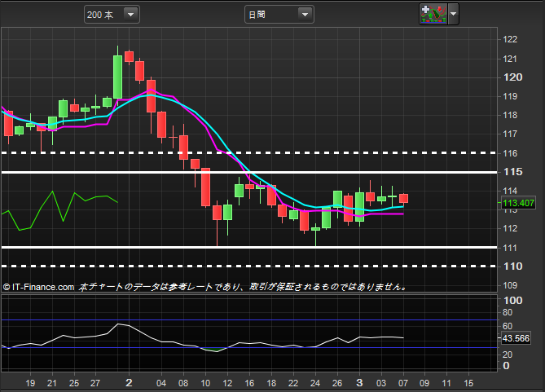Click the date label 09 on axis
Screen dimensions: 545x392
(424, 383)
